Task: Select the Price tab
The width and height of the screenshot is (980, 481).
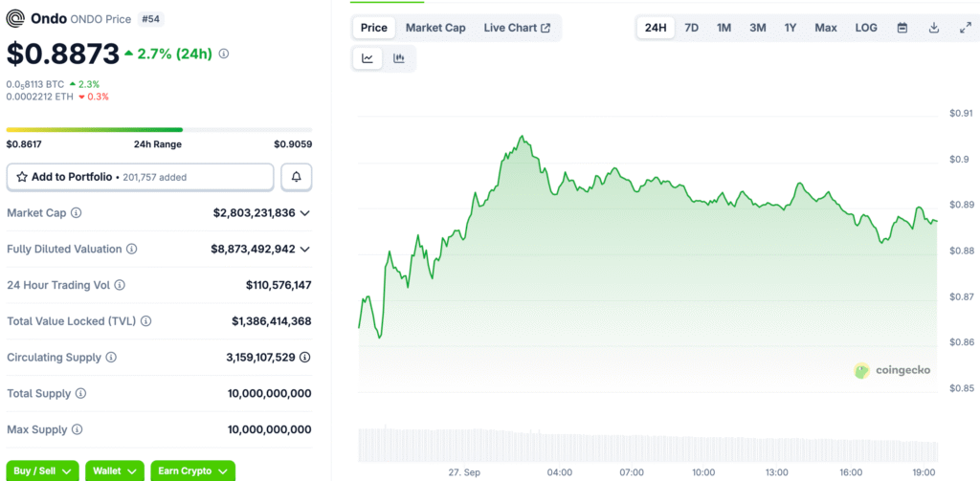Action: tap(374, 28)
